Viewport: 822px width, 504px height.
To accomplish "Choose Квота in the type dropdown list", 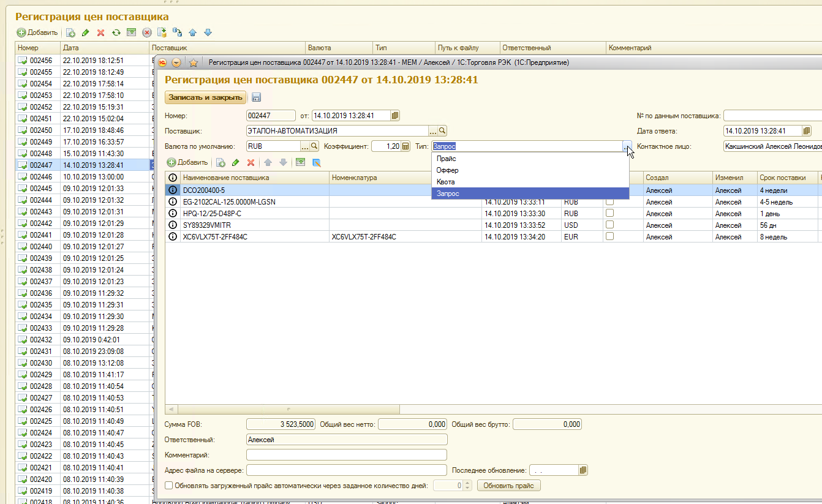I will point(445,182).
